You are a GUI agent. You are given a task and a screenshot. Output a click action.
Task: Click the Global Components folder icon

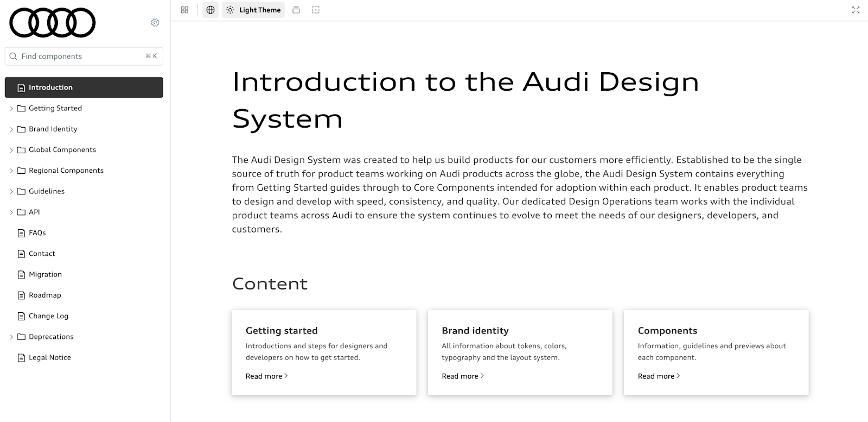(x=22, y=150)
